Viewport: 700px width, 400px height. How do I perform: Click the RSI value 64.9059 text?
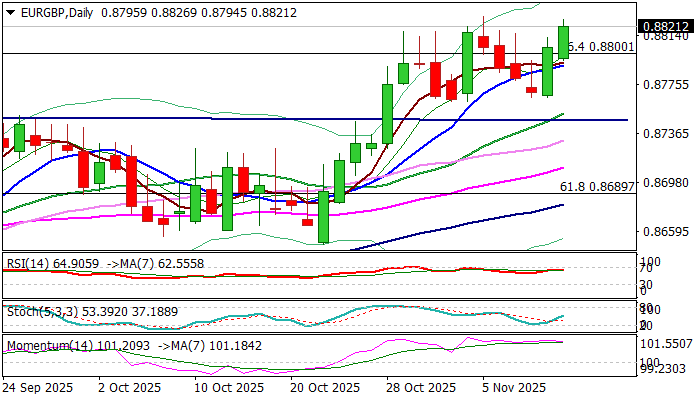(74, 264)
